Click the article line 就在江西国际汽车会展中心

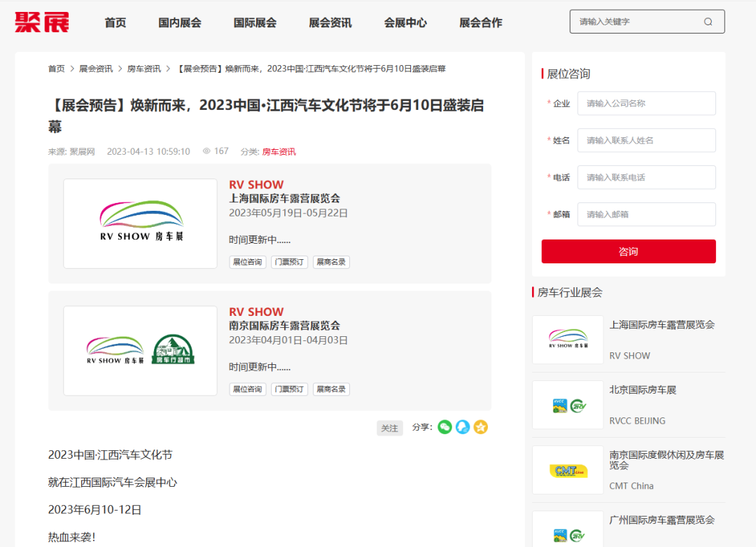(x=112, y=483)
